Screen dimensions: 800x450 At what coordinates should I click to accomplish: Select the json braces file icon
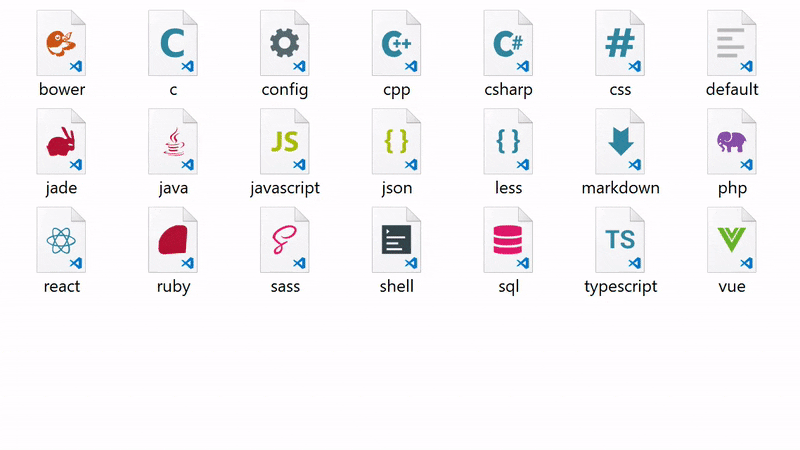(x=397, y=142)
